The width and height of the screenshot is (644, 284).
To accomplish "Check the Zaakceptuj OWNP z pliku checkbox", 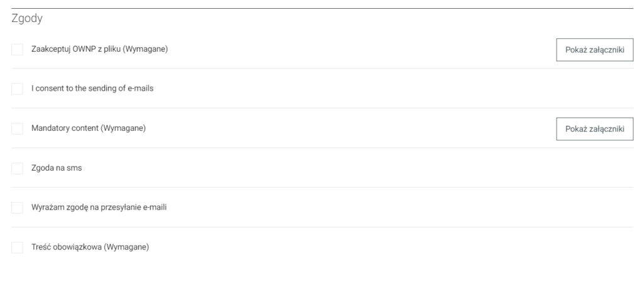I will tap(18, 50).
